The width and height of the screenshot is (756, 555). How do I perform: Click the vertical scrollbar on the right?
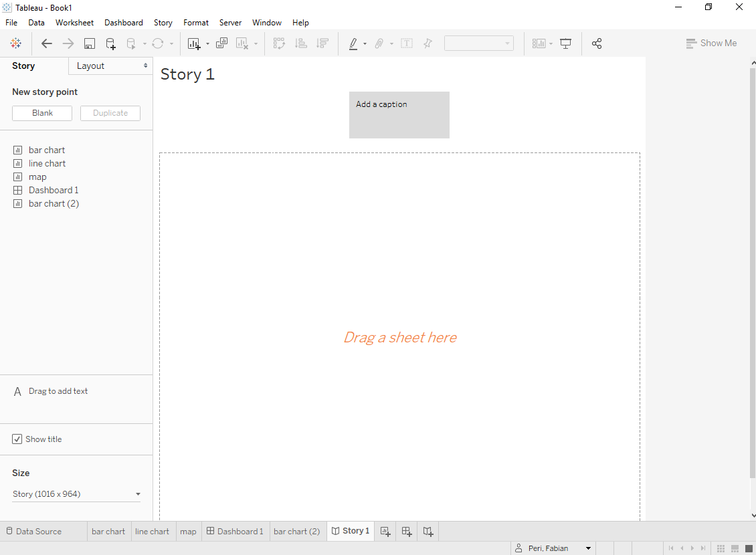click(x=752, y=273)
